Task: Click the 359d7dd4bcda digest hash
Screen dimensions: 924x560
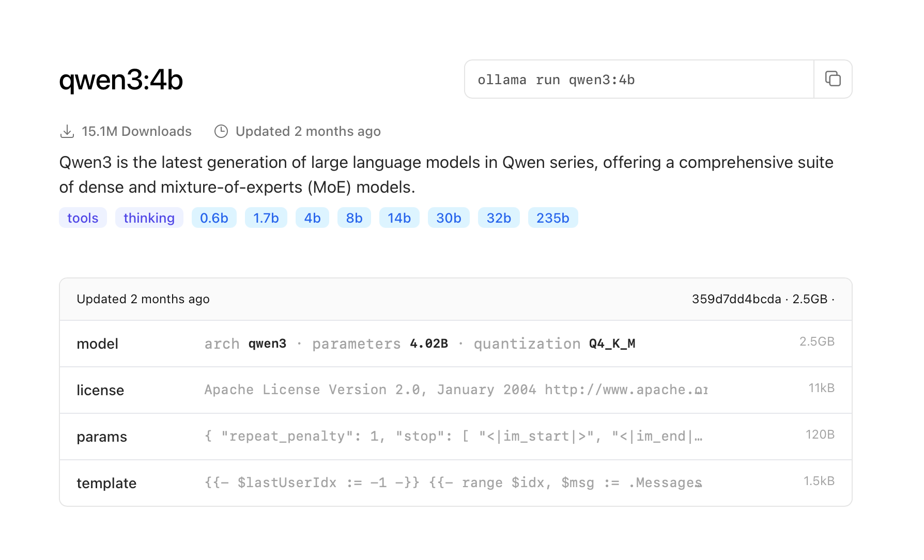Action: (x=736, y=299)
